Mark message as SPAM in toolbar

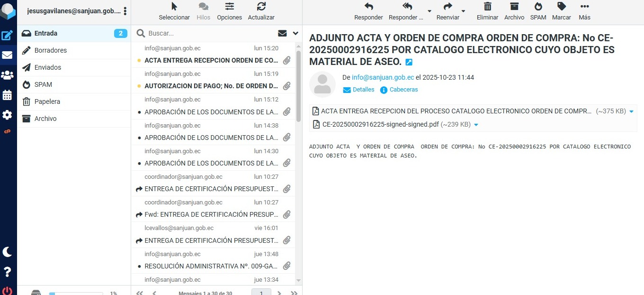(x=538, y=11)
